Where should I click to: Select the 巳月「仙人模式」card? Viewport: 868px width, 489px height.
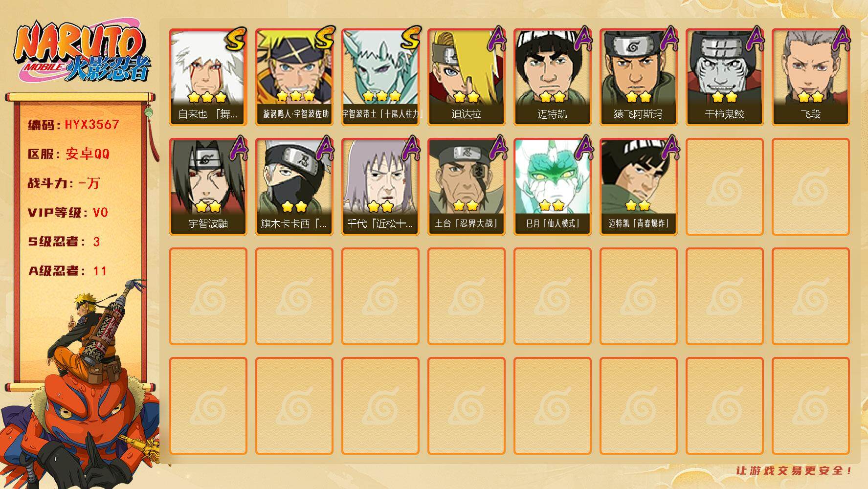pyautogui.click(x=553, y=187)
